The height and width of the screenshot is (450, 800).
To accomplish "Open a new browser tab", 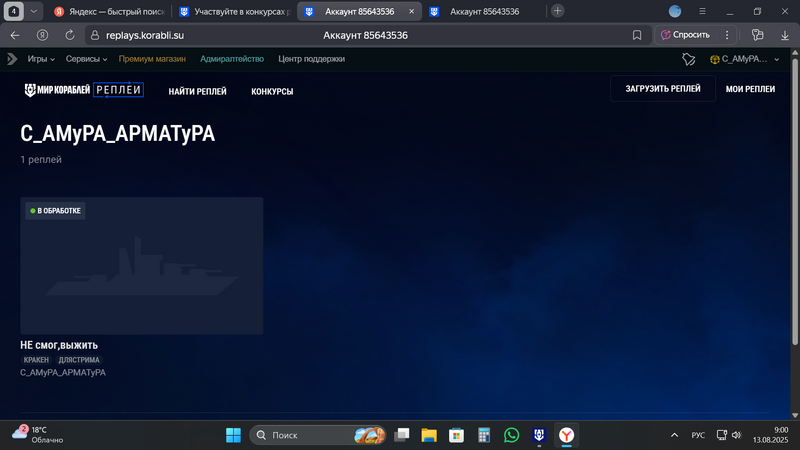I will (558, 11).
